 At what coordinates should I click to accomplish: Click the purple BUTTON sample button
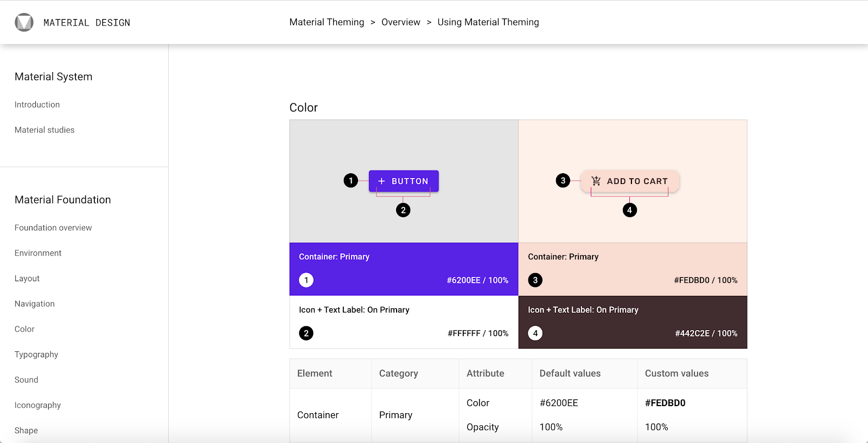404,181
